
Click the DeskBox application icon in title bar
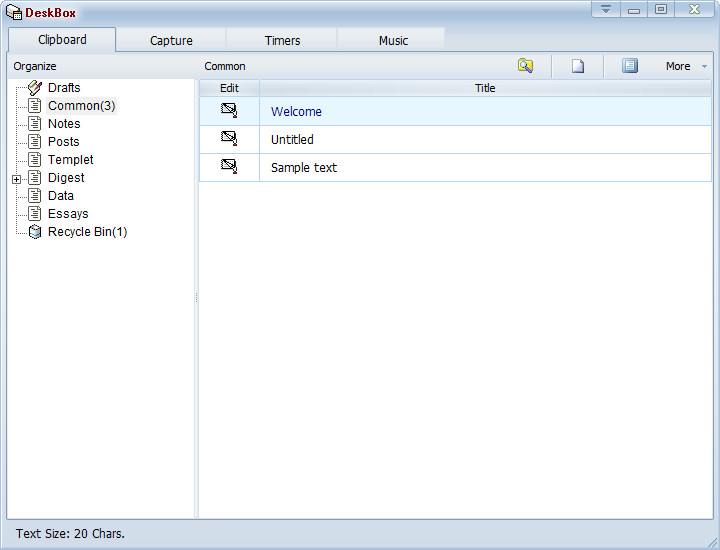coord(14,12)
